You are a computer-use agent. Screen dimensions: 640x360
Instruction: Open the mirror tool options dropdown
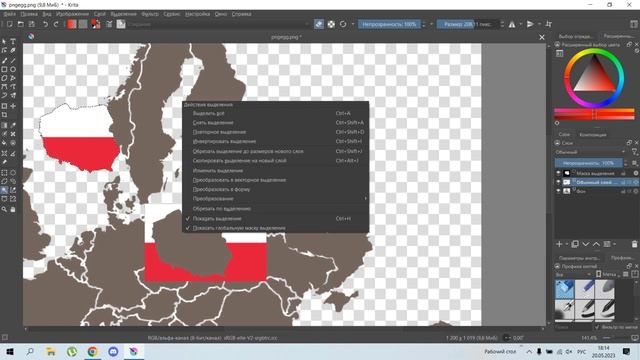(520, 24)
